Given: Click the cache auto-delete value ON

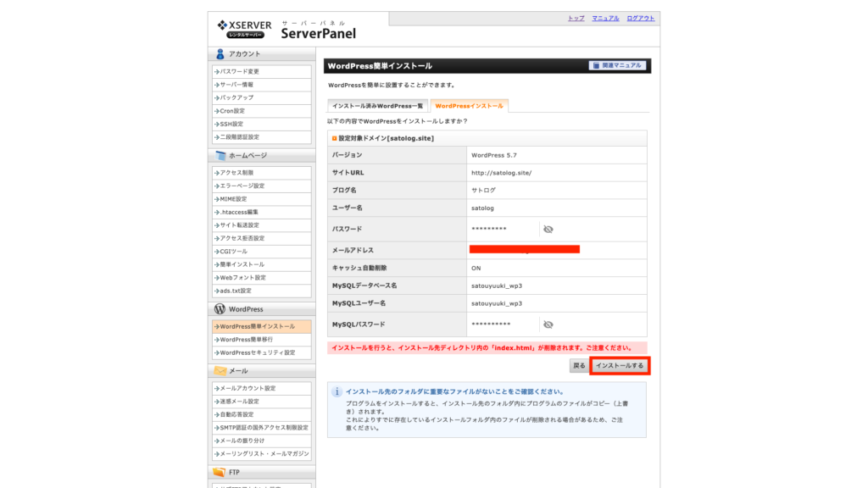Looking at the screenshot, I should coord(476,269).
